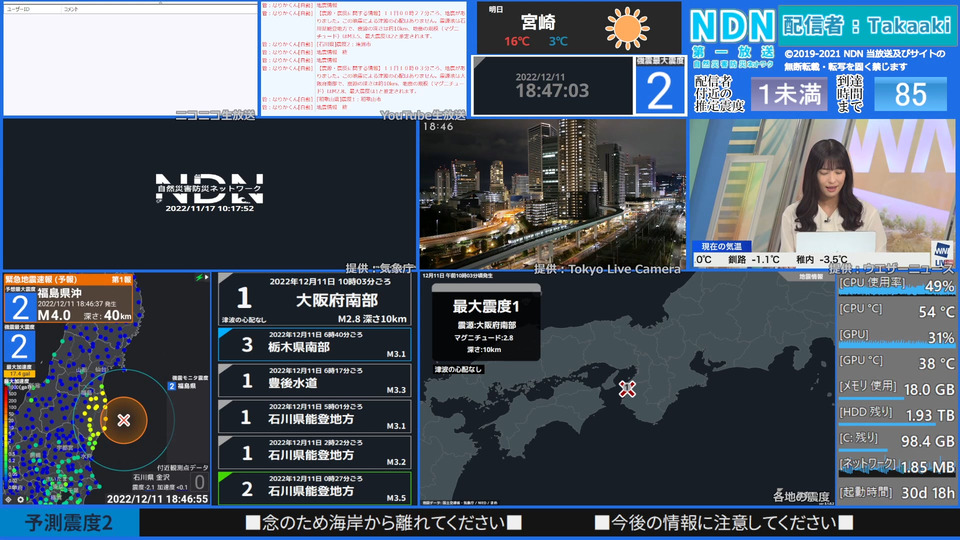960x540 pixels.
Task: Open the Tokyo Live Camera night view feed
Action: click(x=552, y=195)
